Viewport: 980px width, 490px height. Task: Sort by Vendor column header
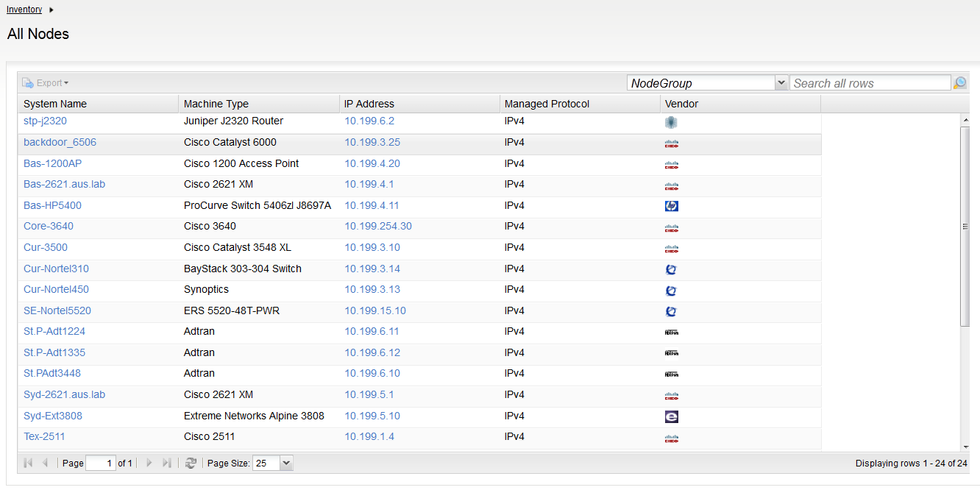[740, 104]
